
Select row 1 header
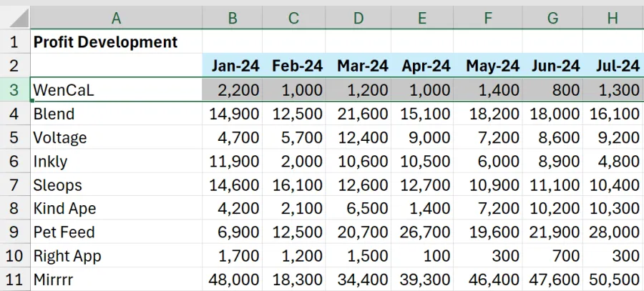(x=15, y=41)
